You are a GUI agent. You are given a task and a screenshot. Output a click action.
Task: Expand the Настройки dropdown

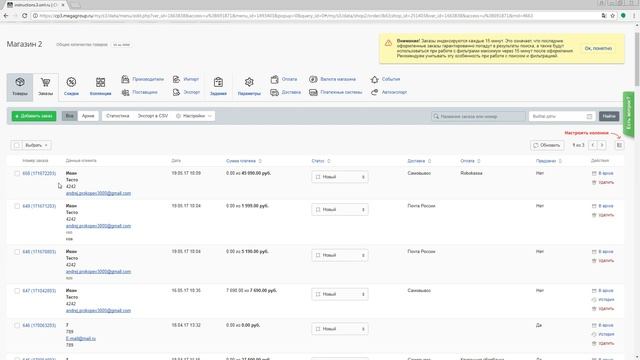(x=194, y=116)
